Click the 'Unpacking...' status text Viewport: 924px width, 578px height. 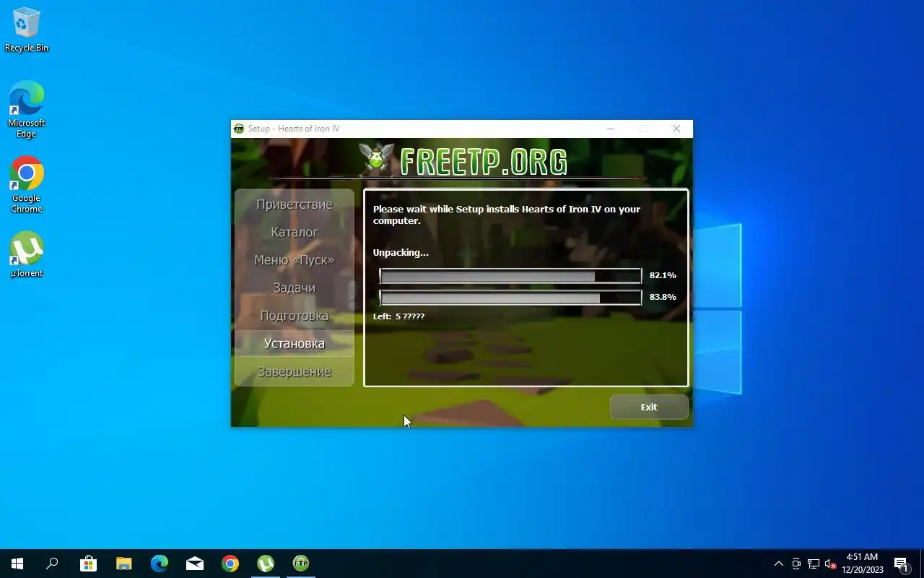pos(401,252)
